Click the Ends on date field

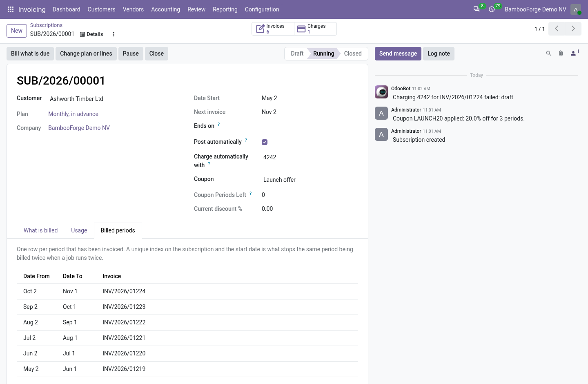pyautogui.click(x=310, y=126)
